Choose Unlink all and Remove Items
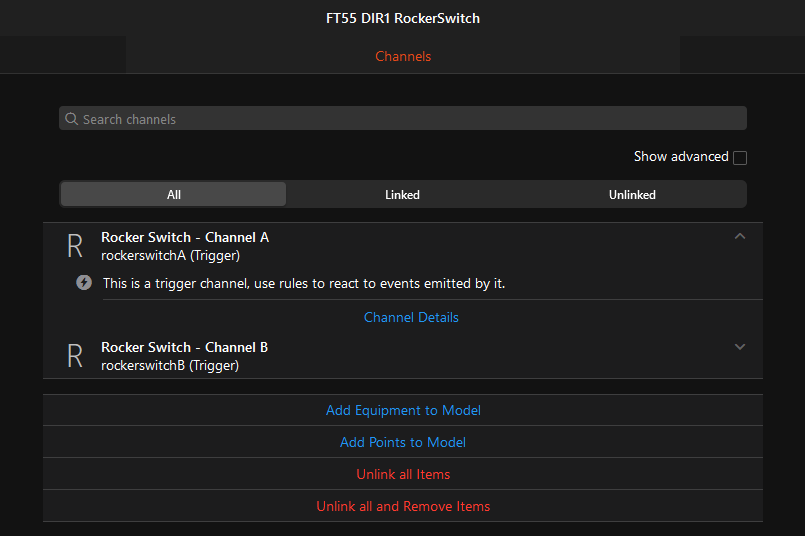805x536 pixels. tap(403, 506)
